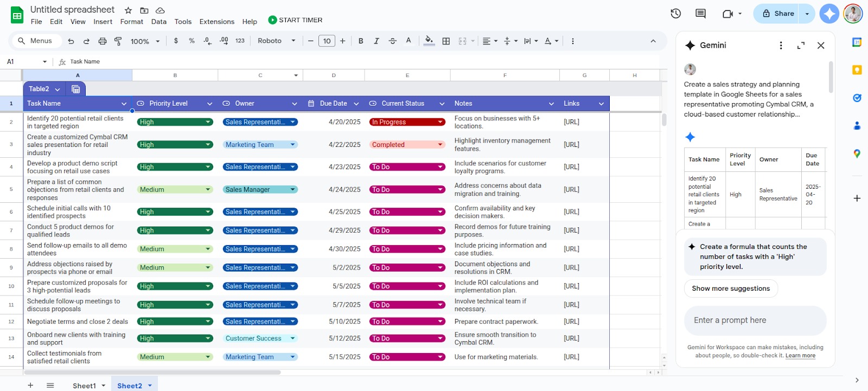868x391 pixels.
Task: Expand Current Status dropdown showing In Progress
Action: (441, 122)
